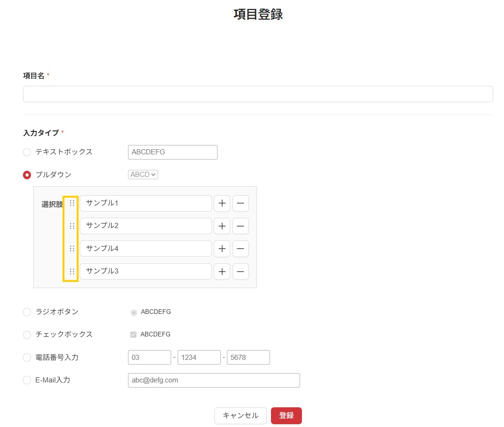504x427 pixels.
Task: Remove the サンプル2 choice with minus
Action: click(x=241, y=226)
